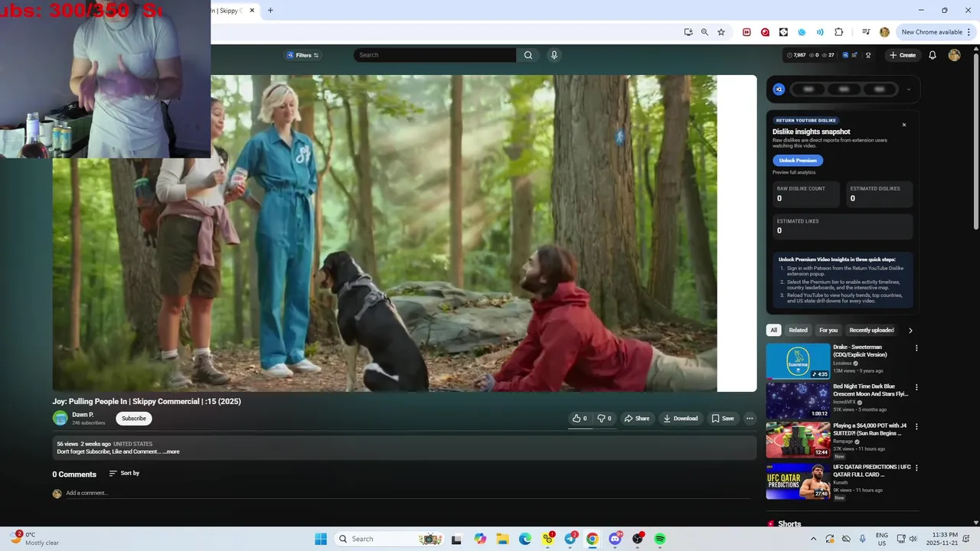The height and width of the screenshot is (551, 980).
Task: Start voice search with microphone icon
Action: click(554, 55)
